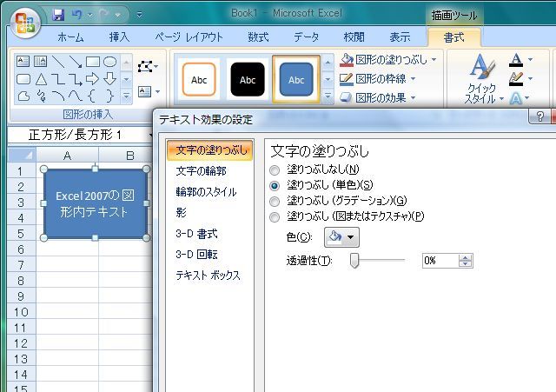Open the 文字の輪郭 category
Viewport: 556px width, 392px height.
coord(201,171)
